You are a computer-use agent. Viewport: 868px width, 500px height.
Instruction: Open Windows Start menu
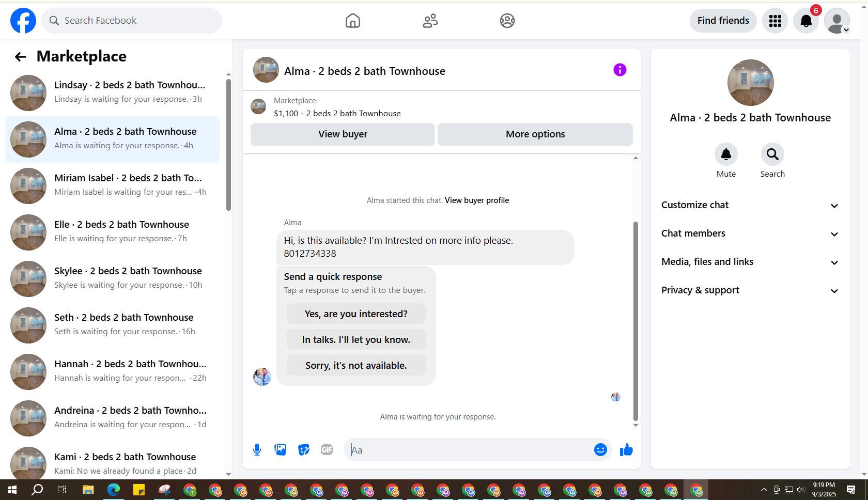(12, 490)
